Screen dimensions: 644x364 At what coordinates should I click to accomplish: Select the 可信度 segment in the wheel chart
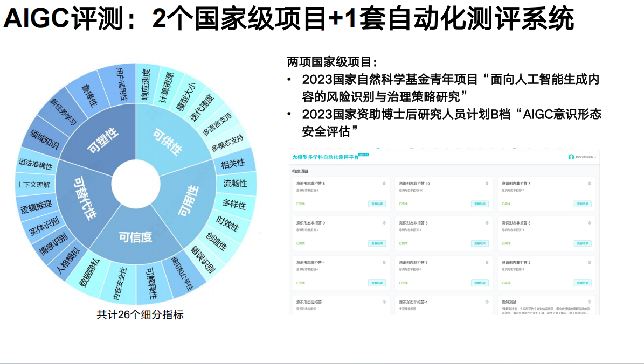pyautogui.click(x=135, y=237)
